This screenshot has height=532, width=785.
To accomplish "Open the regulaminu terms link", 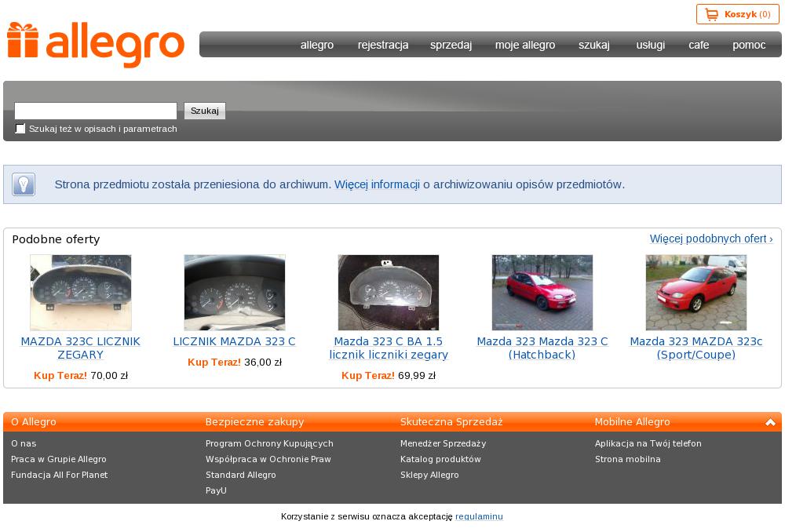I will (479, 516).
